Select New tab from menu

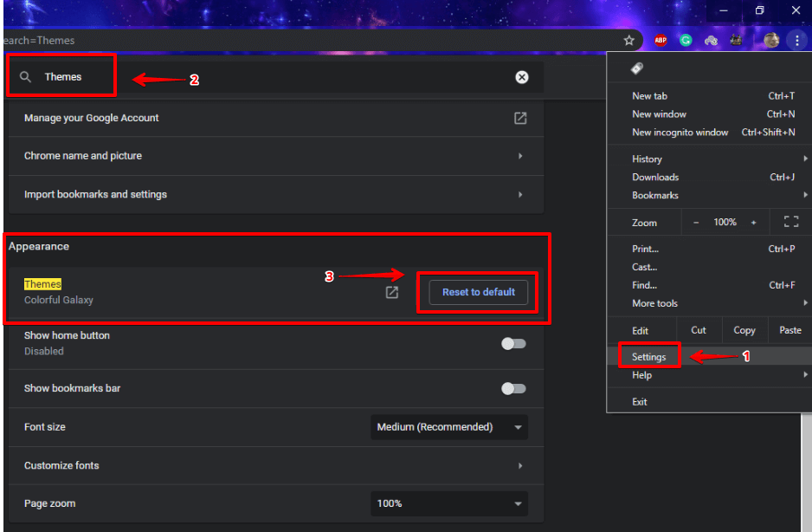coord(709,96)
